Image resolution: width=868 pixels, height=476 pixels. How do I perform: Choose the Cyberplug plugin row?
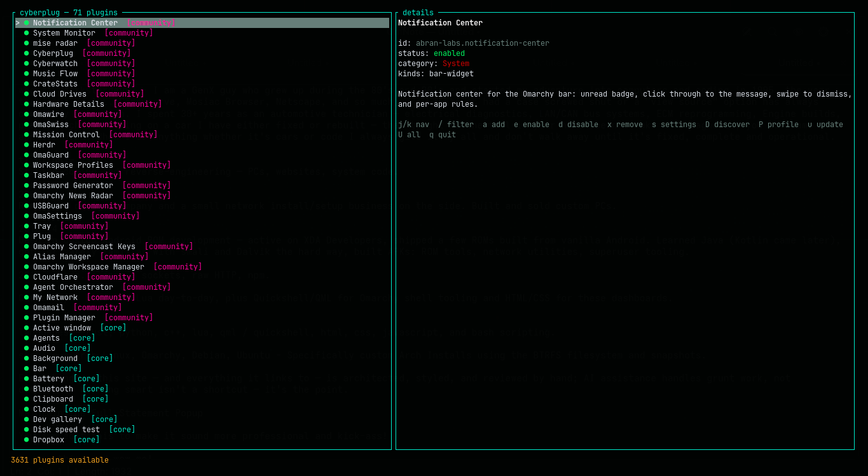[x=202, y=53]
